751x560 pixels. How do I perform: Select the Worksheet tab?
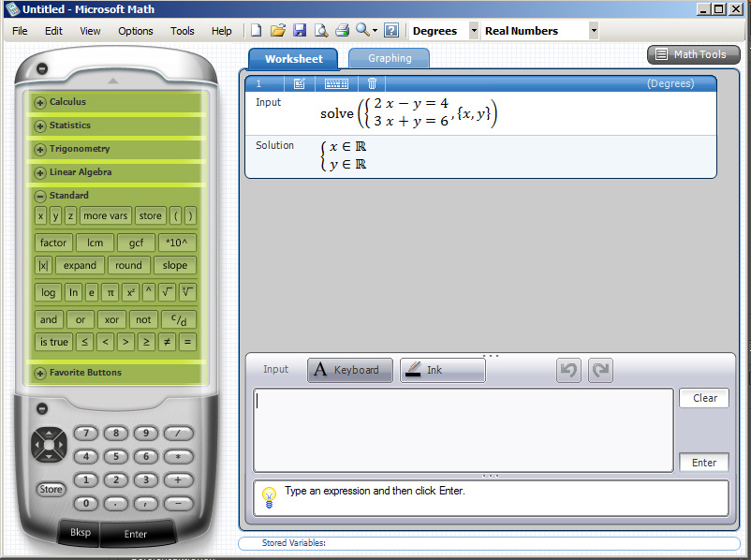[x=294, y=59]
